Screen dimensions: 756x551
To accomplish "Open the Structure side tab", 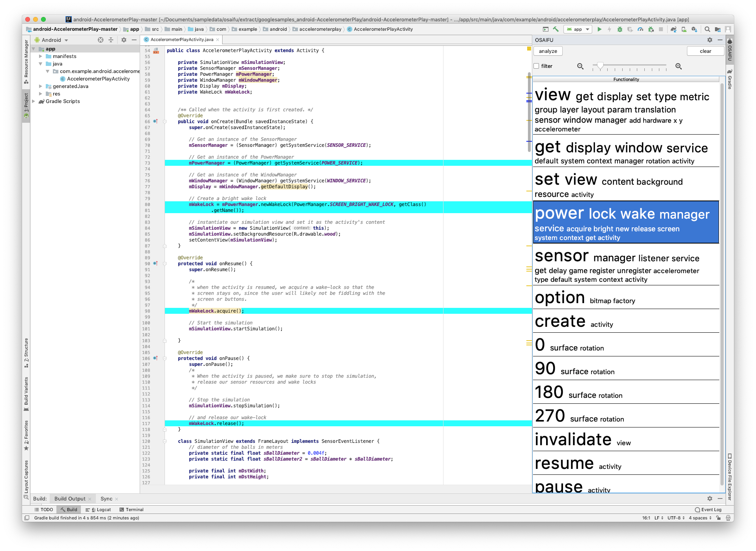I will (x=26, y=352).
